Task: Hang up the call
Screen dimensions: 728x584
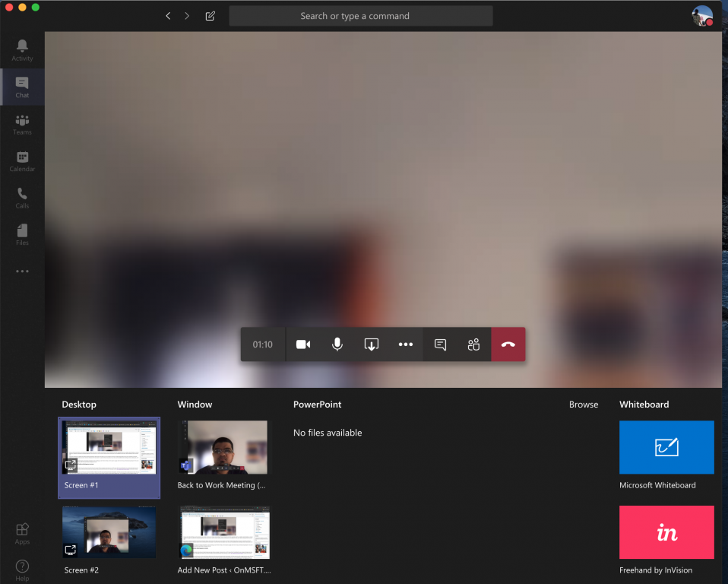Action: pyautogui.click(x=508, y=344)
